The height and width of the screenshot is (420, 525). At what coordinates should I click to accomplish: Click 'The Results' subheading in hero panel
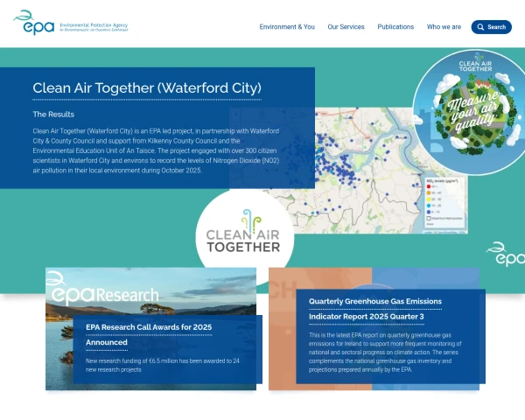[53, 115]
